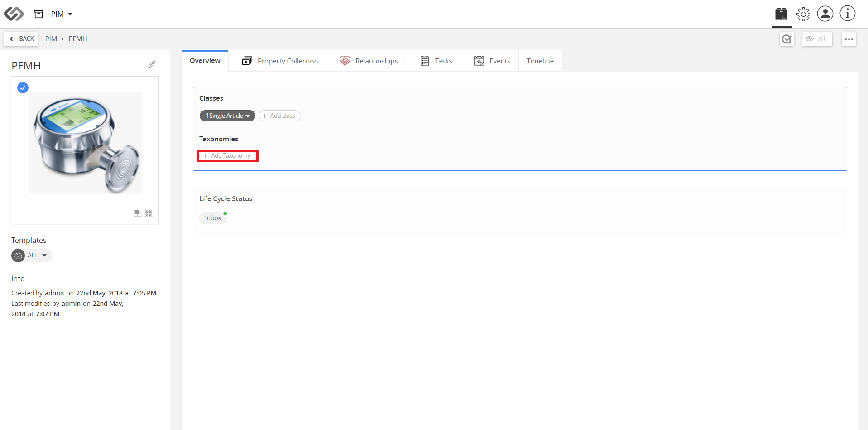Switch to the Timeline tab
The width and height of the screenshot is (868, 430).
[x=540, y=61]
